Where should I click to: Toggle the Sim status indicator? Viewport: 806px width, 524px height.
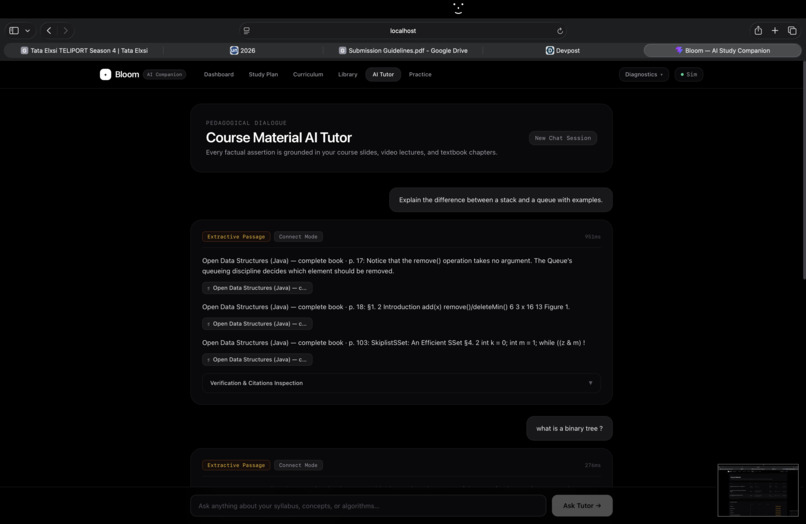coord(689,75)
